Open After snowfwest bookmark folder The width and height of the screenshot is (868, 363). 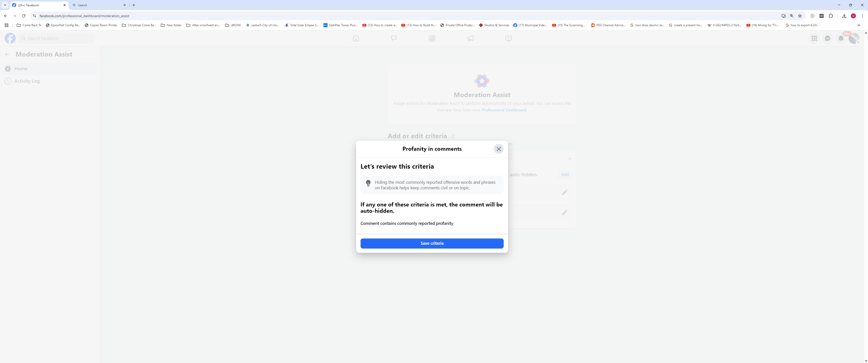coord(203,25)
